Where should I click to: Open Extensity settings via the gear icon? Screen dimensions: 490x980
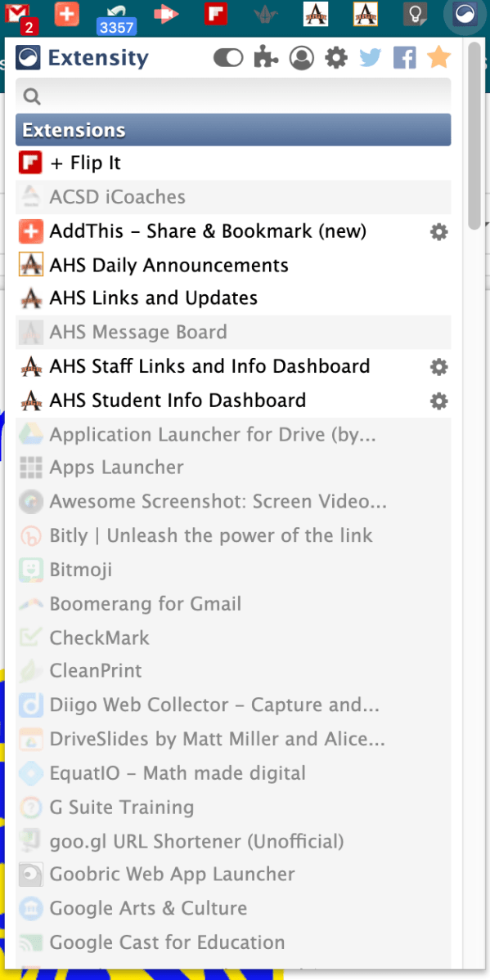click(335, 57)
